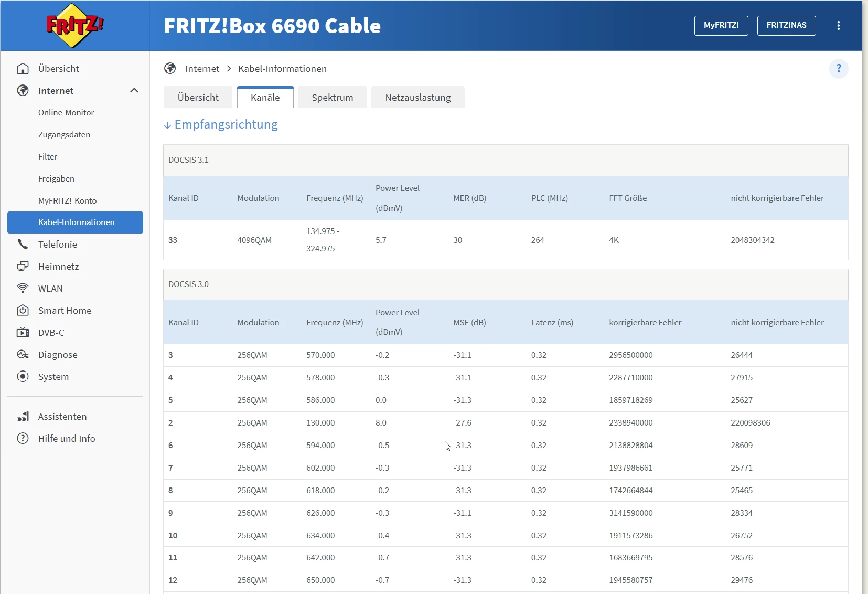868x594 pixels.
Task: Click the Smart Home icon
Action: [x=23, y=311]
